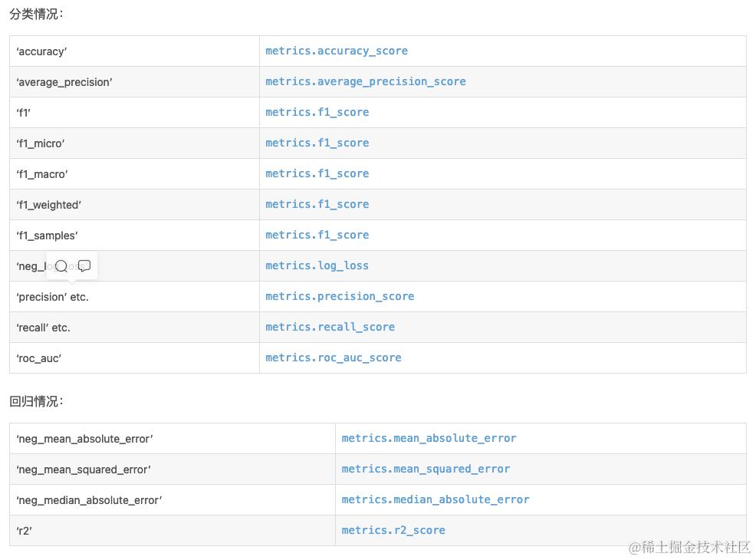Open metrics.f1_score link in the 'f1' row
Viewport: 756px width, 560px height.
tap(317, 113)
